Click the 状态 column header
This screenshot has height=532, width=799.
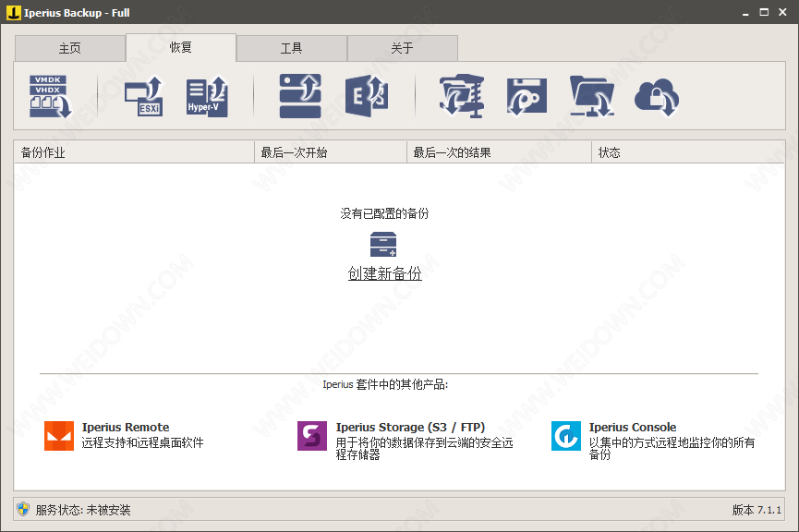(x=688, y=152)
